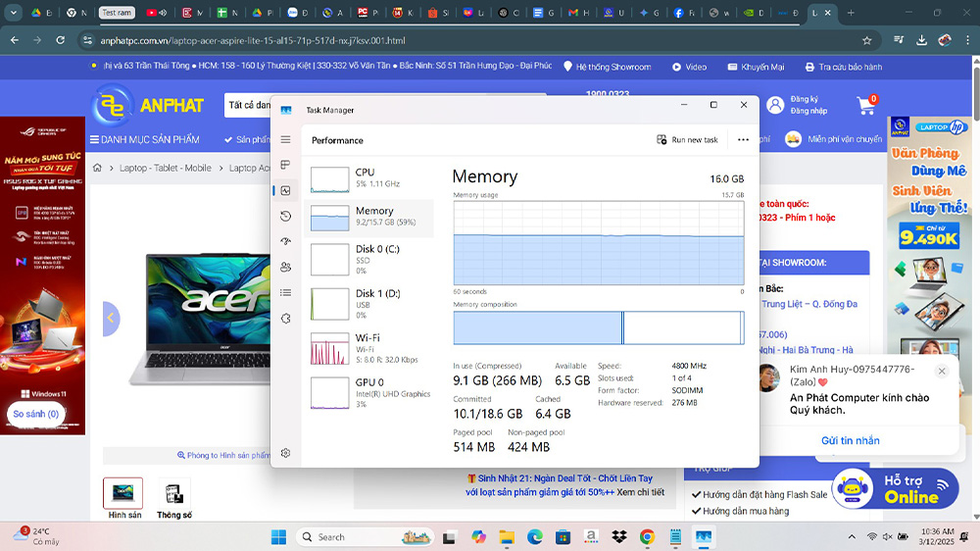The height and width of the screenshot is (551, 980).
Task: Open the Windows Start menu
Action: tap(278, 536)
